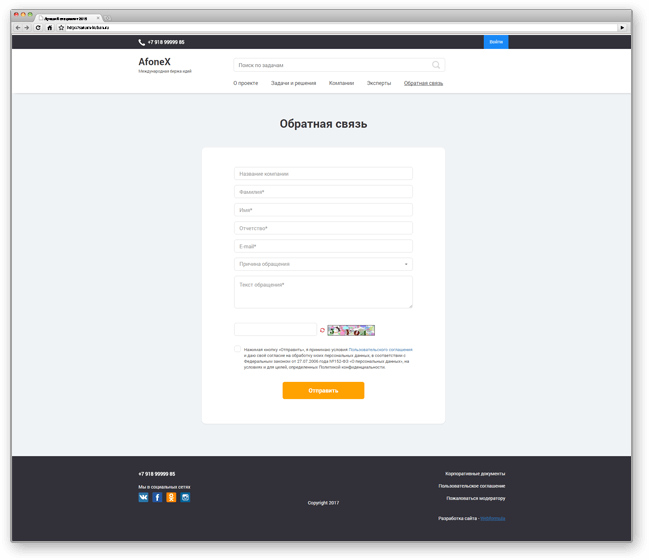Focus the Фамилия field
This screenshot has width=649, height=560.
(x=323, y=192)
